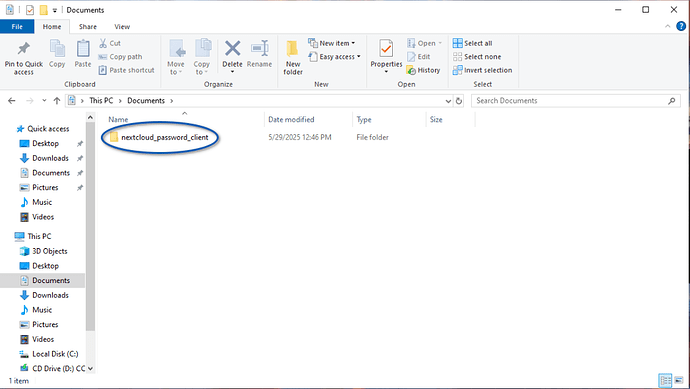Collapse the ribbon with chevron
The image size is (690, 389).
point(668,26)
